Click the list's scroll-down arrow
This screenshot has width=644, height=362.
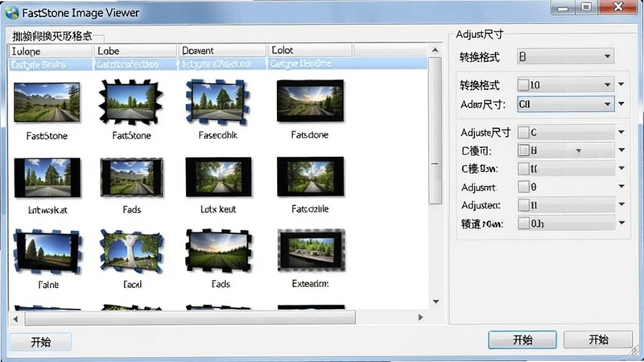point(436,302)
